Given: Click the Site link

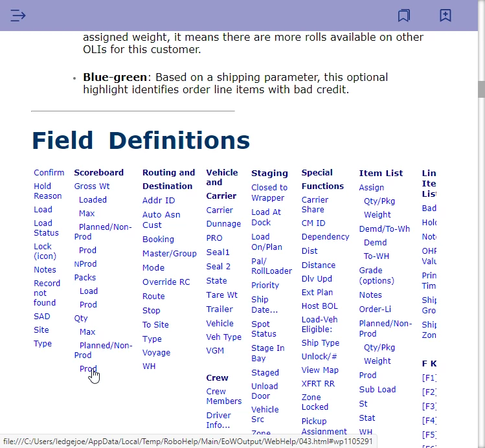Looking at the screenshot, I should pyautogui.click(x=41, y=330).
